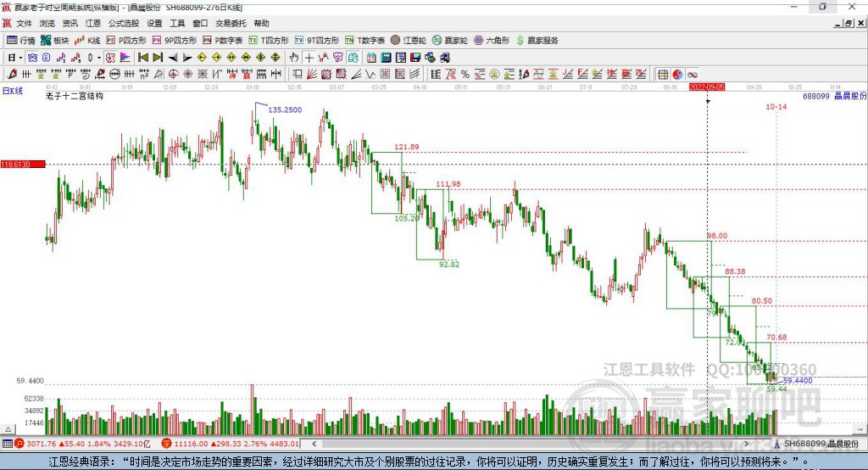The image size is (868, 470).
Task: Open the 工具 menu
Action: tap(177, 23)
